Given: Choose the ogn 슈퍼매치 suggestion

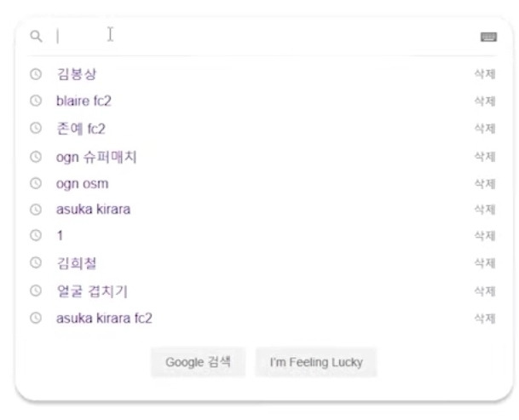Looking at the screenshot, I should click(x=96, y=156).
